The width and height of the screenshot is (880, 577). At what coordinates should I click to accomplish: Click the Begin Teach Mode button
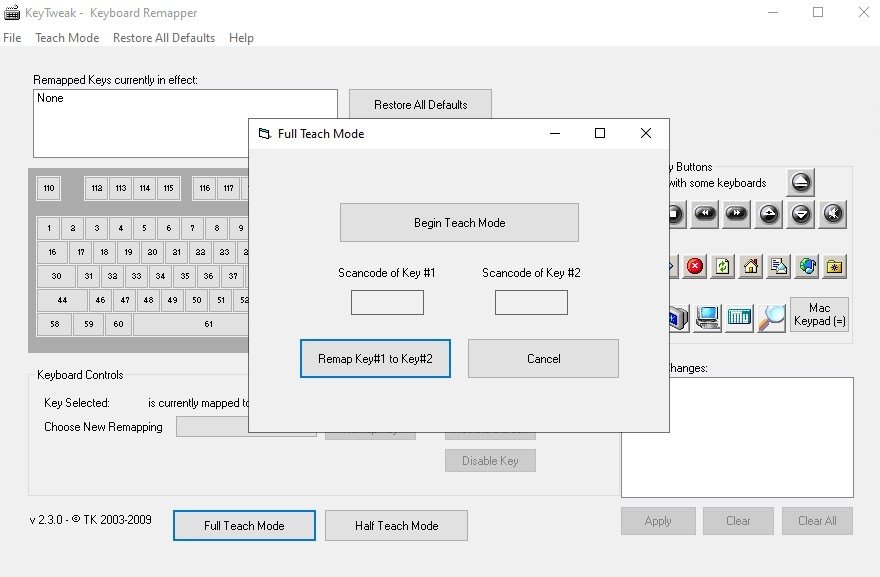pyautogui.click(x=459, y=223)
